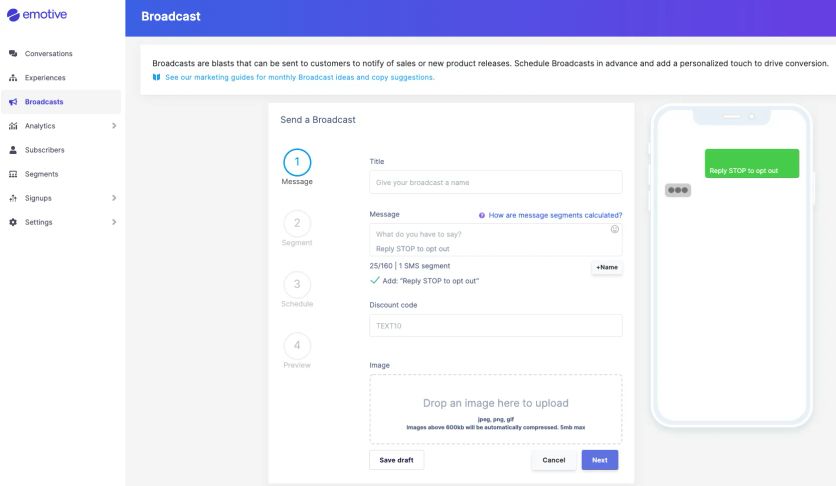Viewport: 836px width, 486px height.
Task: Open the emoji picker in Message box
Action: point(615,229)
